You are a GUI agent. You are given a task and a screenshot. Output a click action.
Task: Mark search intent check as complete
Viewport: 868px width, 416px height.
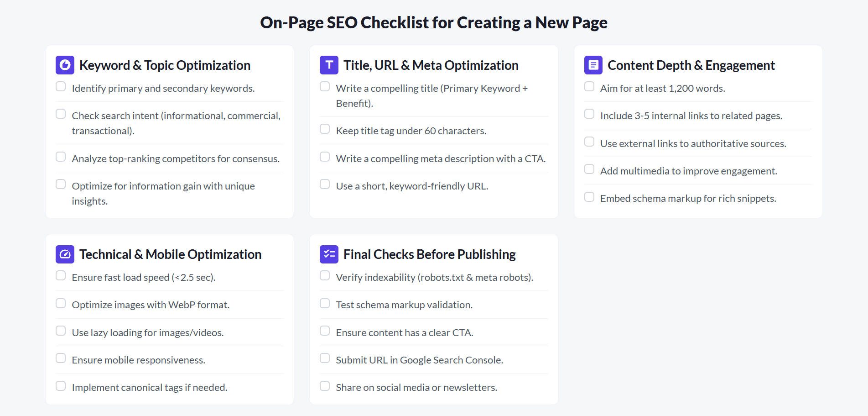pyautogui.click(x=61, y=113)
